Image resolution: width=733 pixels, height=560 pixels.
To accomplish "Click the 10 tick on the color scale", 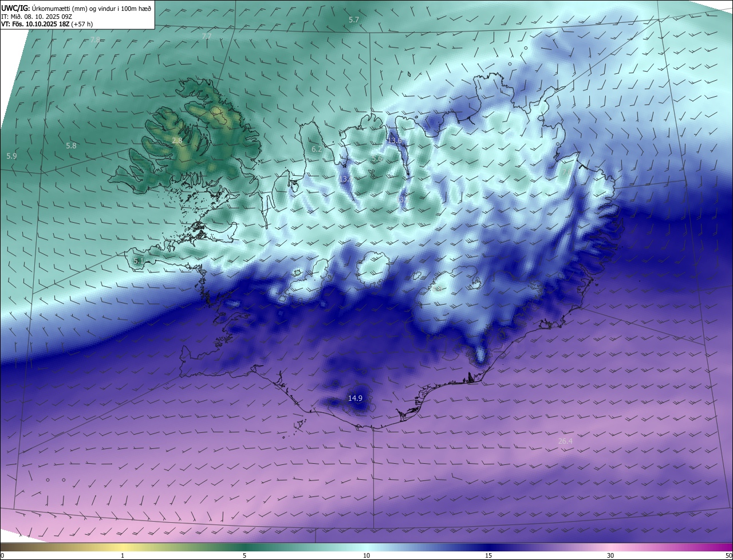I will point(366,555).
